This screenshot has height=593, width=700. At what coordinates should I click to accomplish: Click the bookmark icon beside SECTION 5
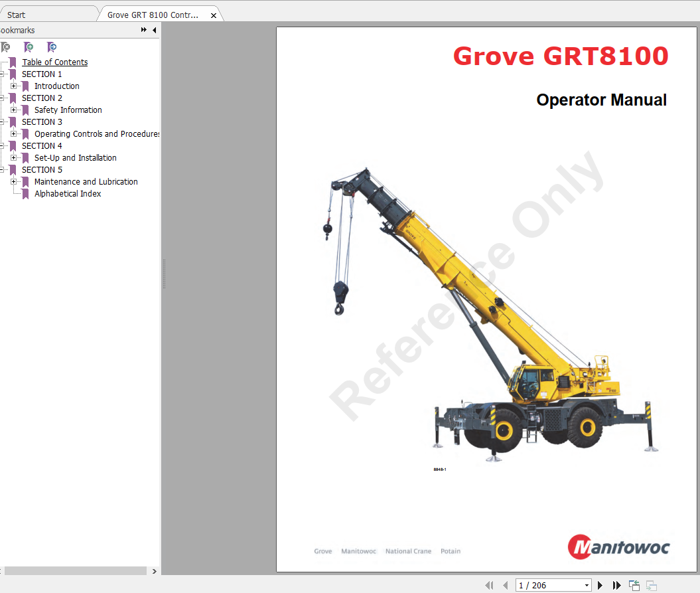13,170
